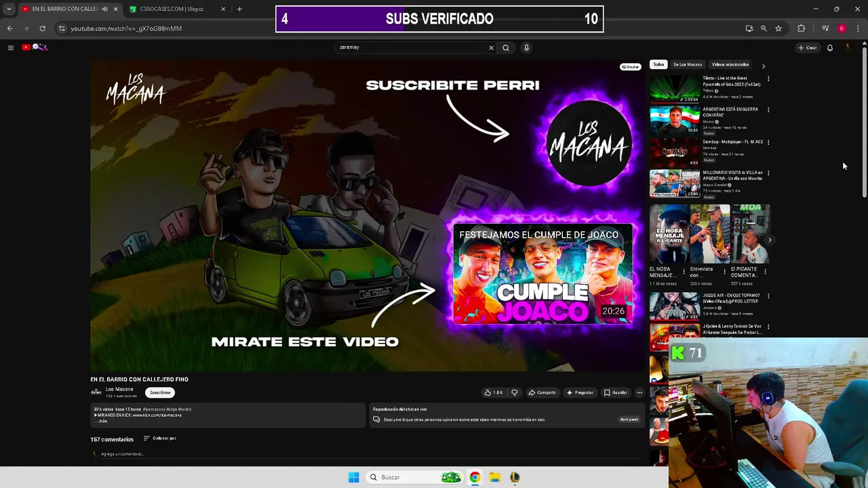Open CUMPLE JOACO end-screen video
The width and height of the screenshot is (868, 488).
[x=542, y=274]
